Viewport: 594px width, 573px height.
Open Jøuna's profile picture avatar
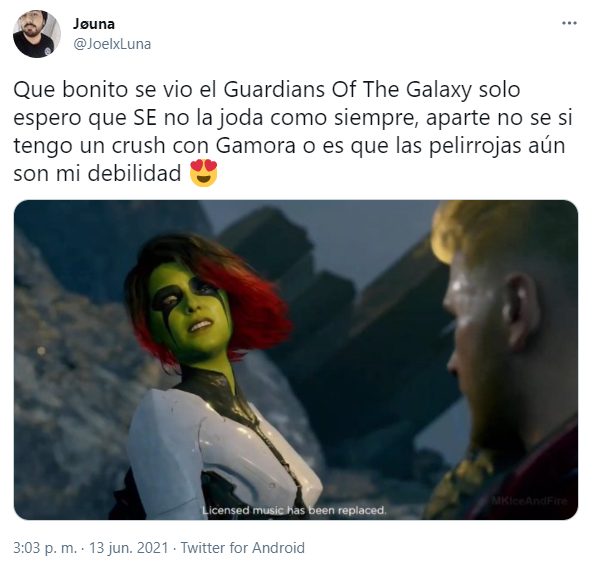[37, 34]
